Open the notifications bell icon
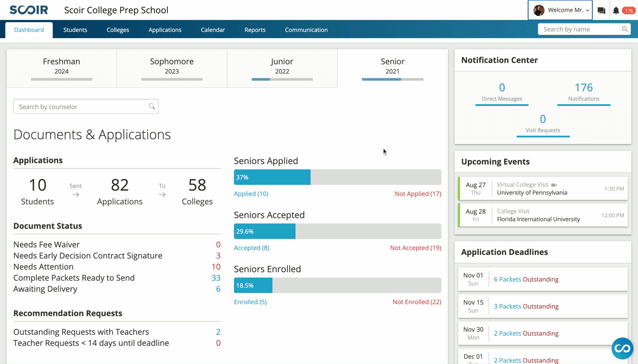The width and height of the screenshot is (638, 364). click(616, 11)
